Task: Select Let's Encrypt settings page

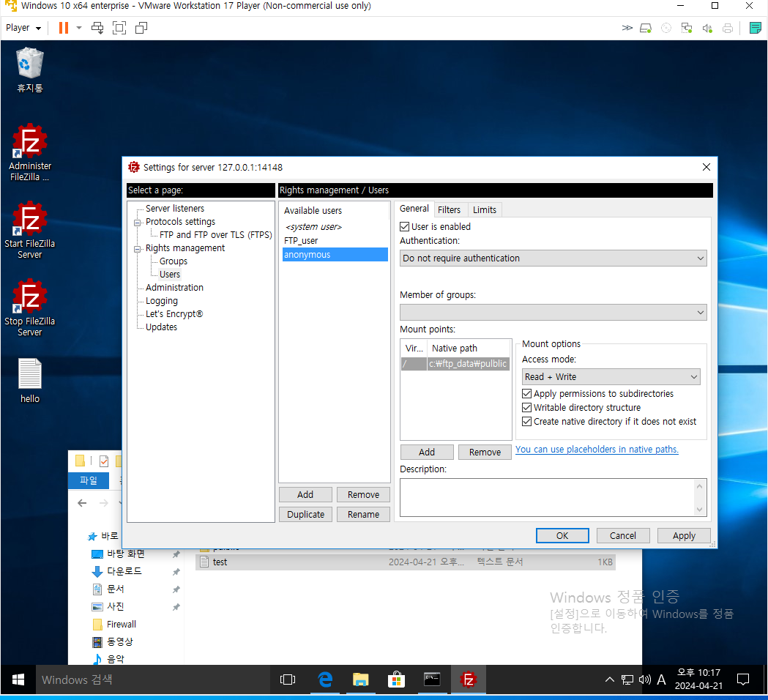Action: click(x=174, y=314)
